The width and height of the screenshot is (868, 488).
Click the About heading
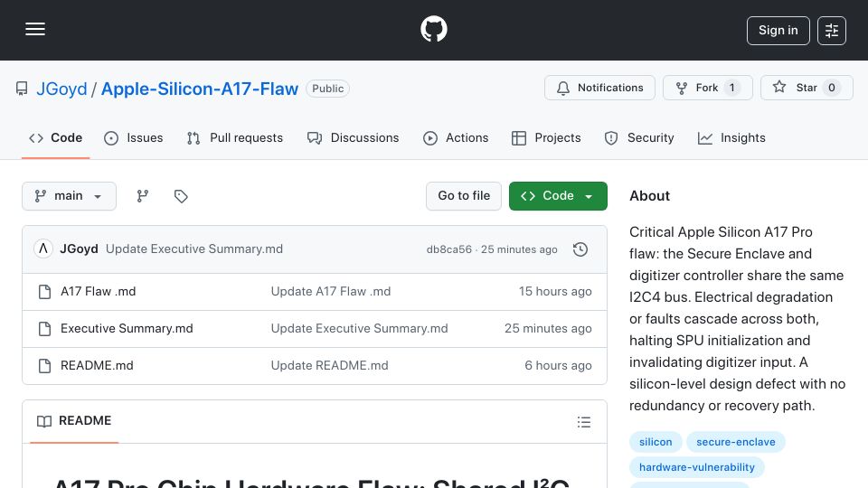[x=649, y=196]
